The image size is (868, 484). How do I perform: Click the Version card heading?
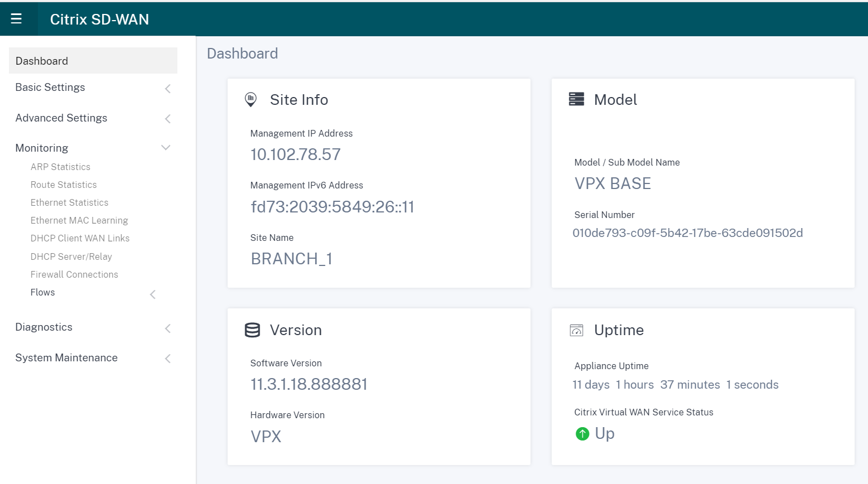(x=296, y=330)
